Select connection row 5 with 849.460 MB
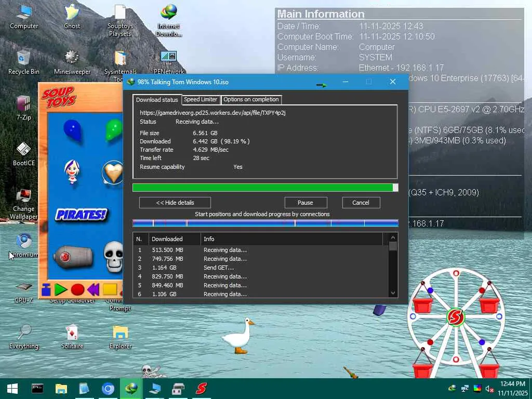532x399 pixels. tap(261, 285)
